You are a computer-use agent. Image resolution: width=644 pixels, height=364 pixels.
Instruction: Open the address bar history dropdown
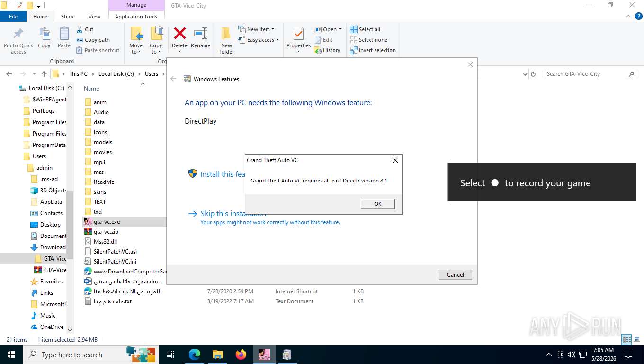click(525, 74)
